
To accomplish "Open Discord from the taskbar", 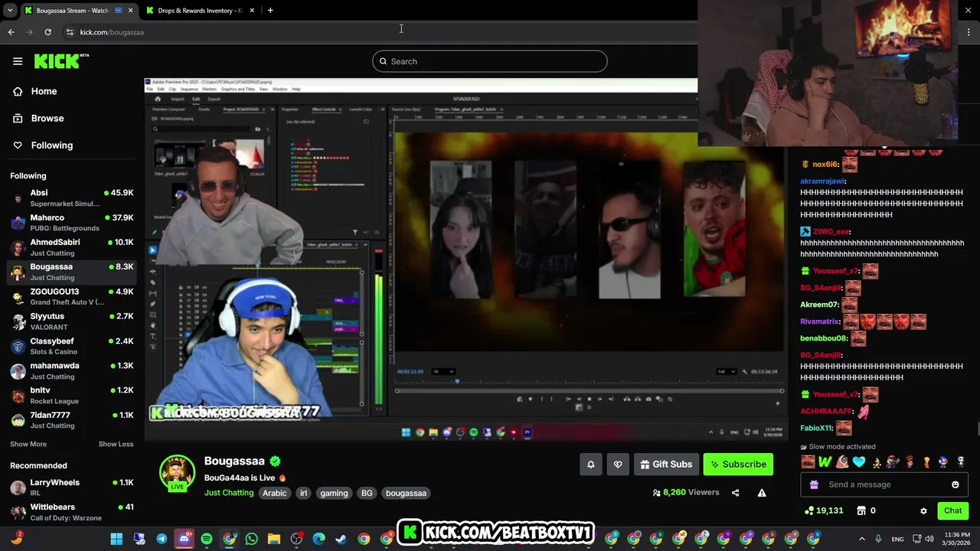I will [184, 539].
